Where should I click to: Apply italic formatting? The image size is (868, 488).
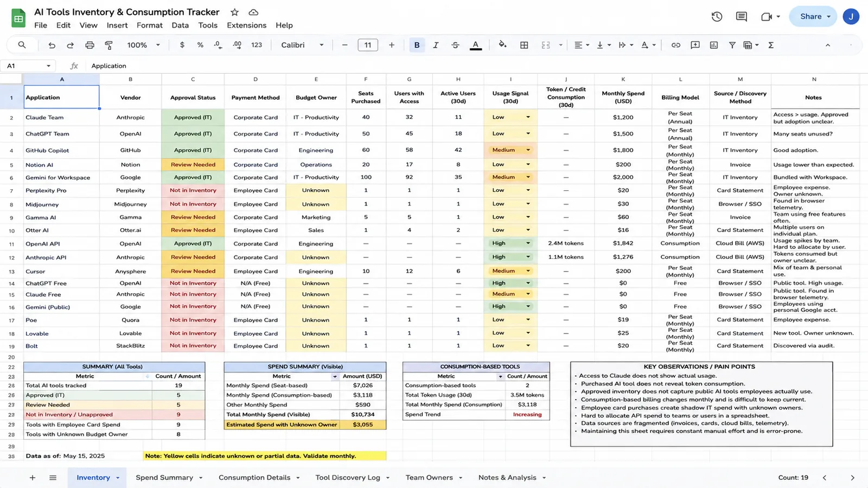[x=436, y=45]
